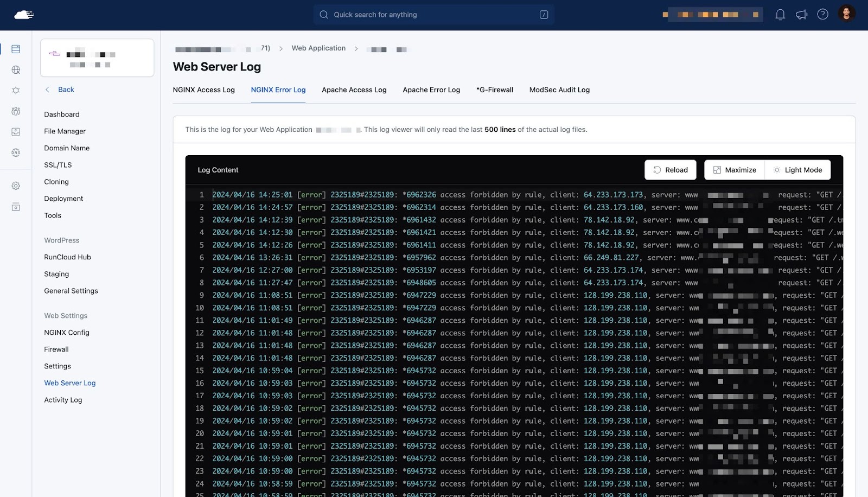Switch to 7G-Firewall tab
The image size is (868, 497).
coord(495,90)
